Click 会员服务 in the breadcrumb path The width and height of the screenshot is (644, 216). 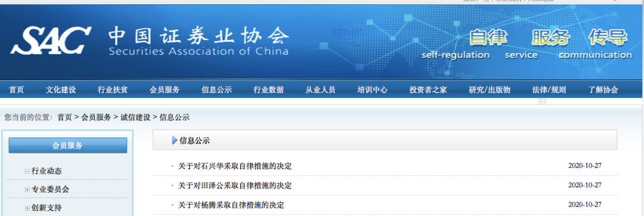point(96,118)
